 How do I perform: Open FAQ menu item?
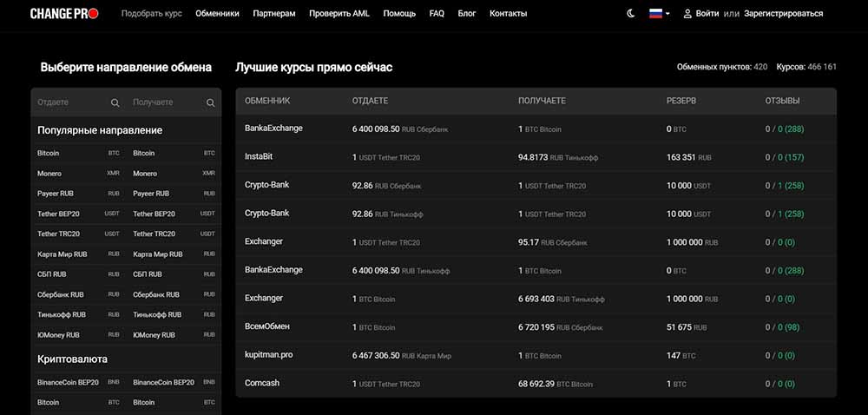pyautogui.click(x=437, y=14)
